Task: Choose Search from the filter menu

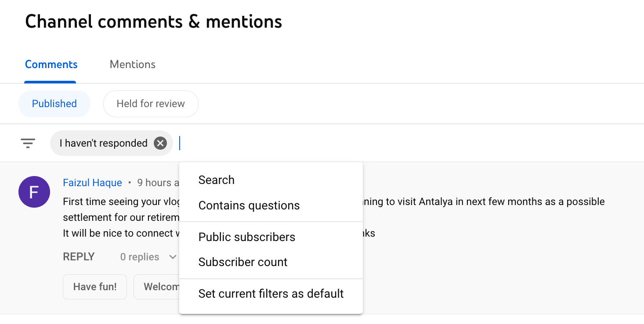Action: tap(217, 180)
